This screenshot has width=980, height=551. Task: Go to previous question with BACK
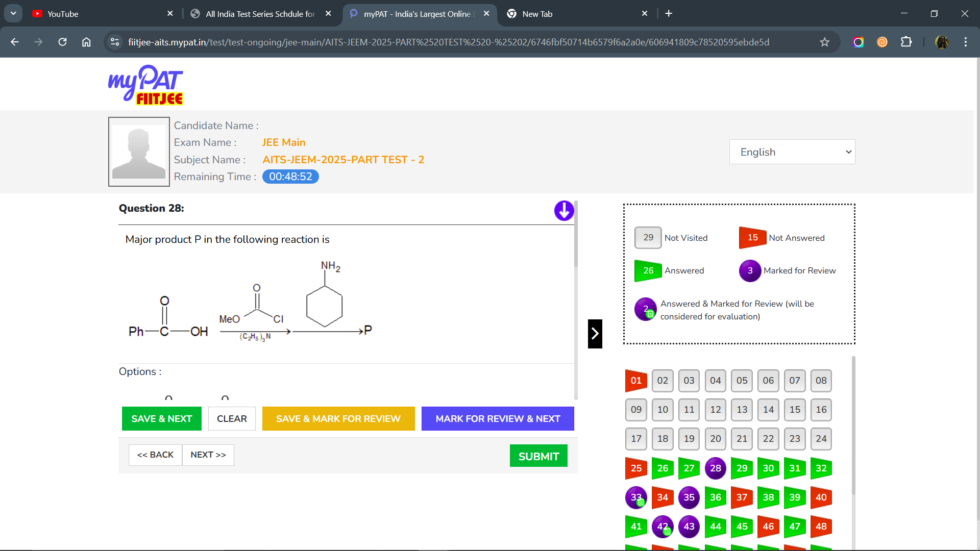[x=155, y=455]
